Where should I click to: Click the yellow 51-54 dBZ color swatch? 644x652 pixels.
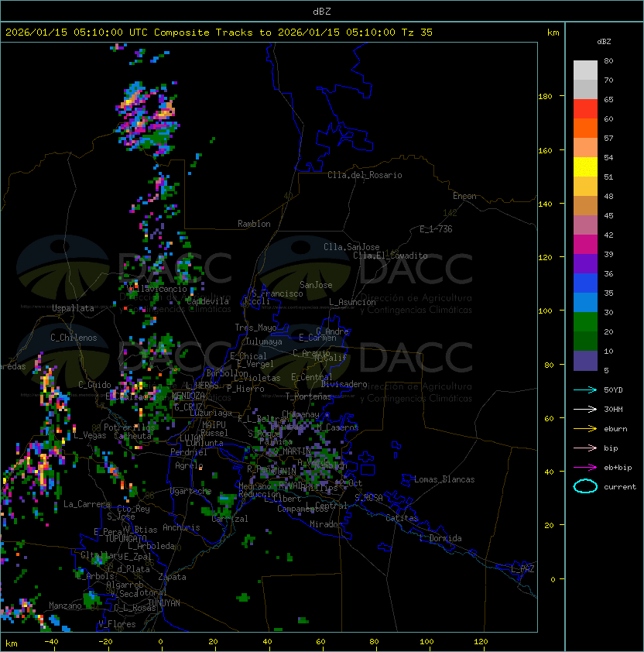(585, 167)
